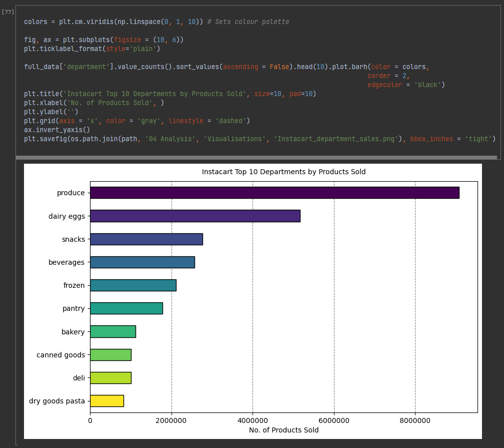Image resolution: width=504 pixels, height=448 pixels.
Task: Click the 'frozen' y-axis label
Action: click(x=74, y=285)
